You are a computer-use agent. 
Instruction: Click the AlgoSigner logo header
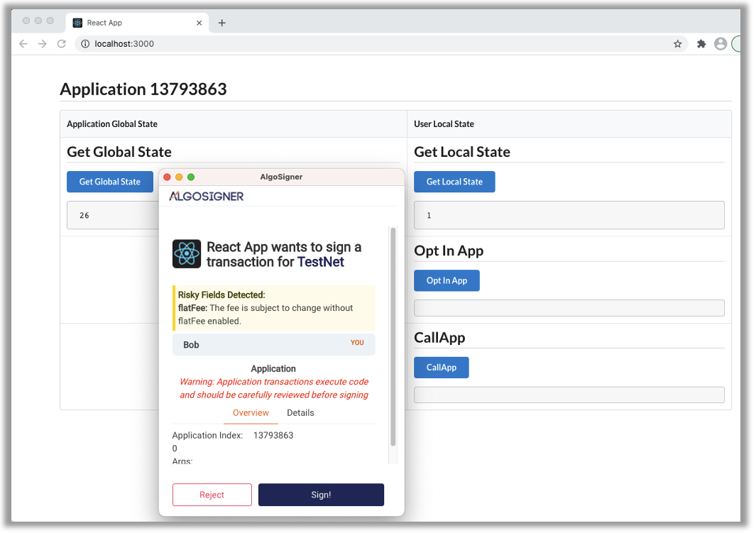pos(207,197)
